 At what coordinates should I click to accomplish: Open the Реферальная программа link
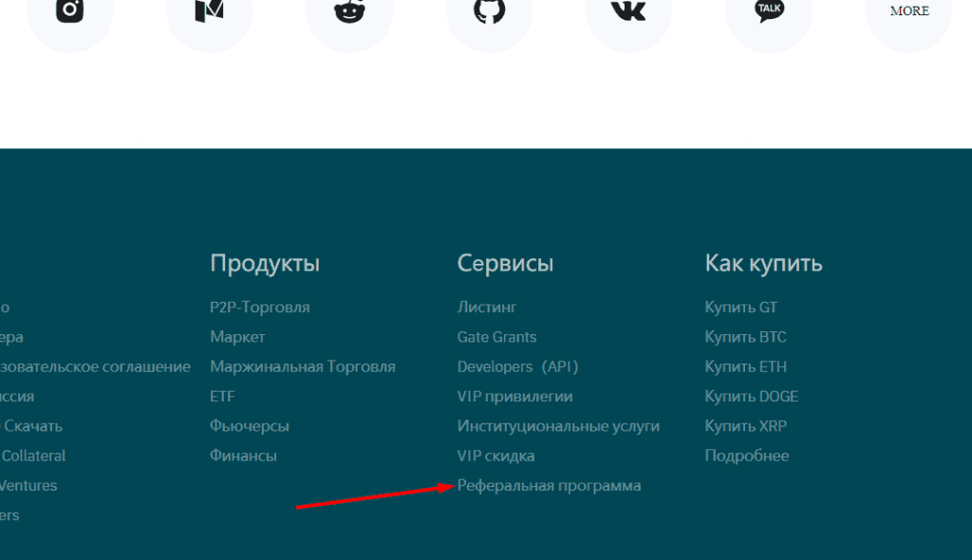tap(550, 486)
